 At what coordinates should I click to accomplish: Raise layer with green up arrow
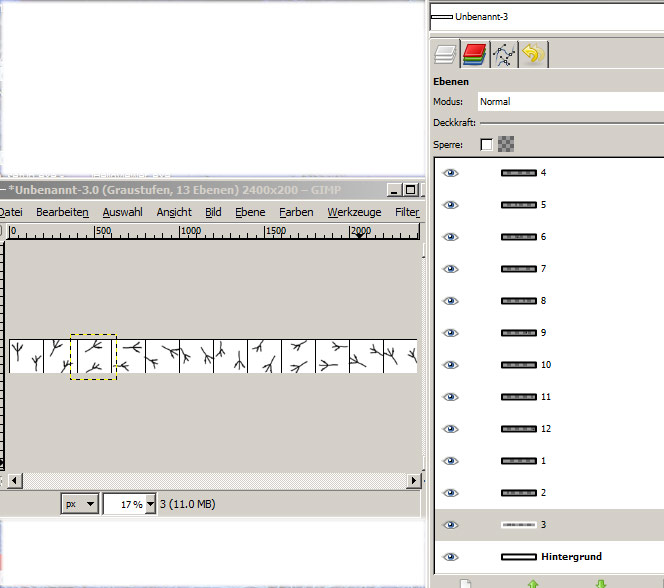pos(532,583)
